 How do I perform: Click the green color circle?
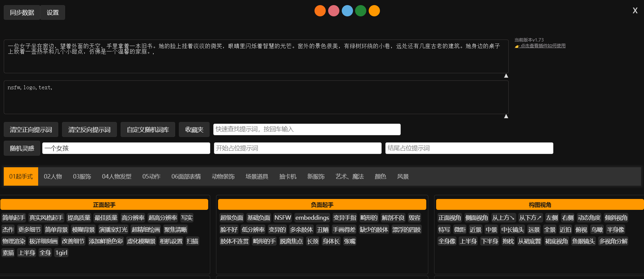point(361,11)
